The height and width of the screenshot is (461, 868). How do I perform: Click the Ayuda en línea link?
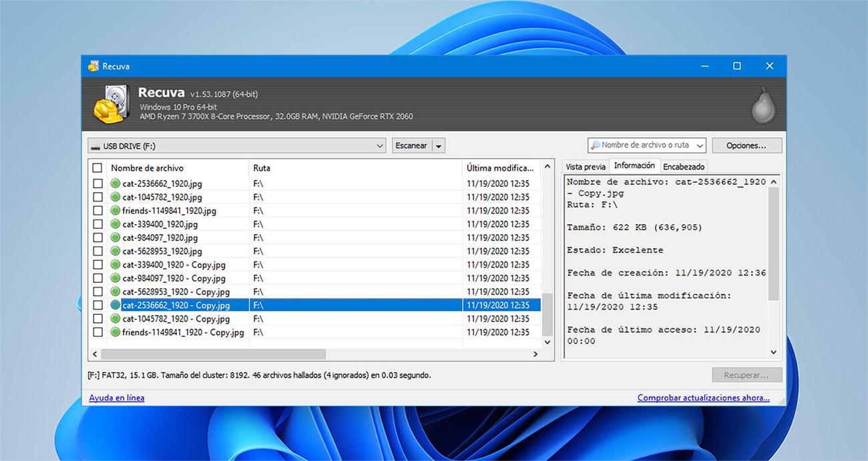click(116, 397)
